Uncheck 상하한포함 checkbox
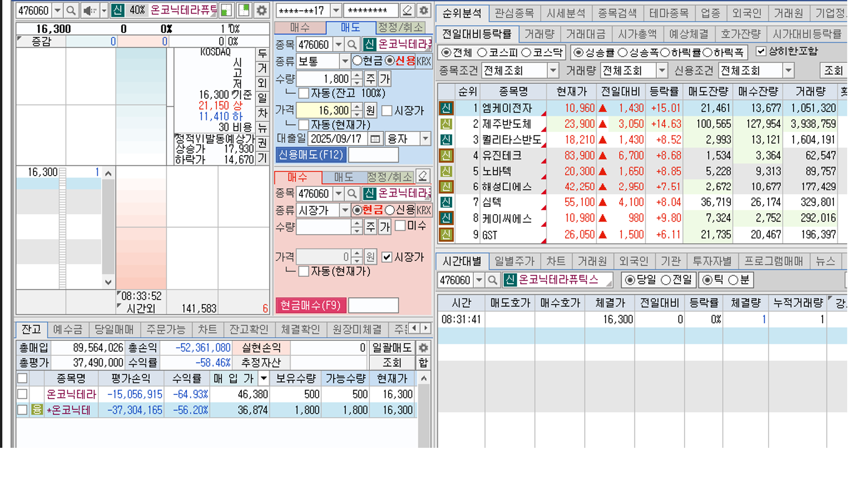The width and height of the screenshot is (868, 491). [x=761, y=52]
